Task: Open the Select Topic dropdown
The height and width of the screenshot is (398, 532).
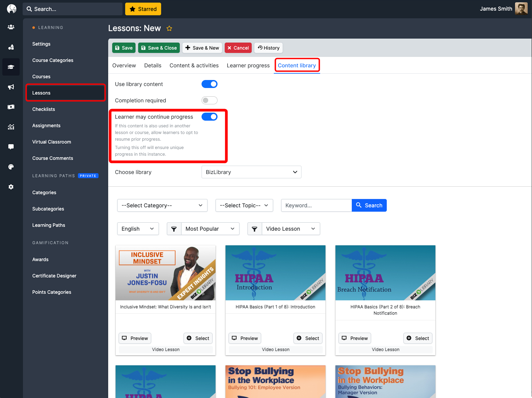Action: [x=244, y=205]
